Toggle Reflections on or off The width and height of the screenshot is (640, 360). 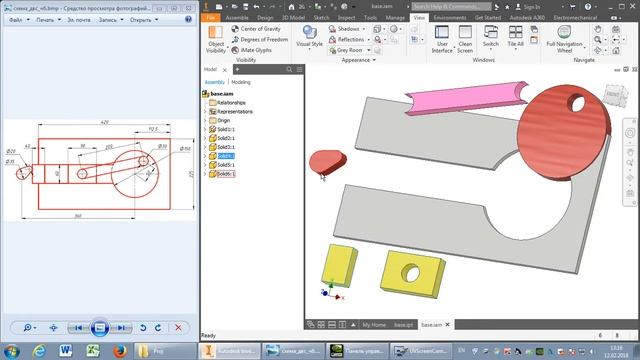coord(347,40)
